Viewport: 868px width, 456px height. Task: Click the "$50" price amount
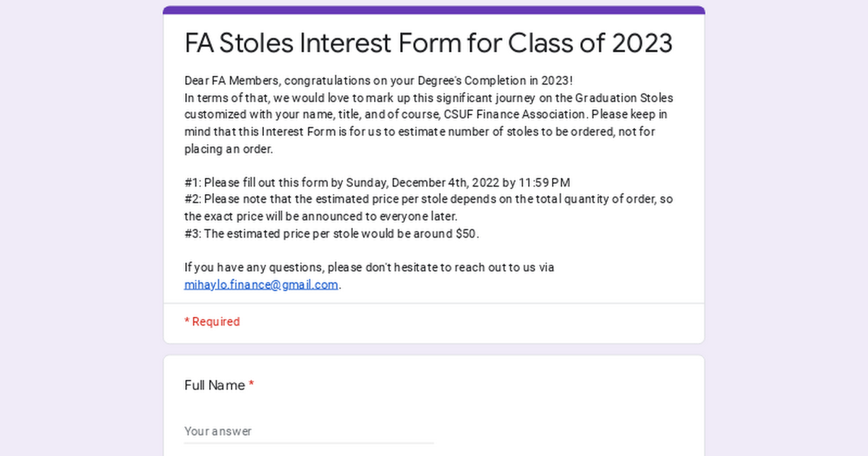click(466, 234)
